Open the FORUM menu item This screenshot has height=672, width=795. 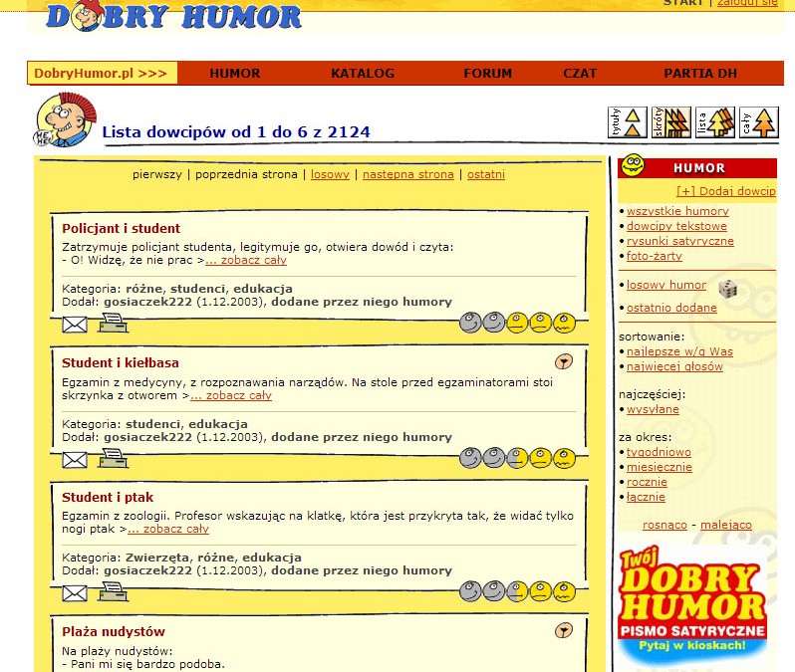[488, 74]
